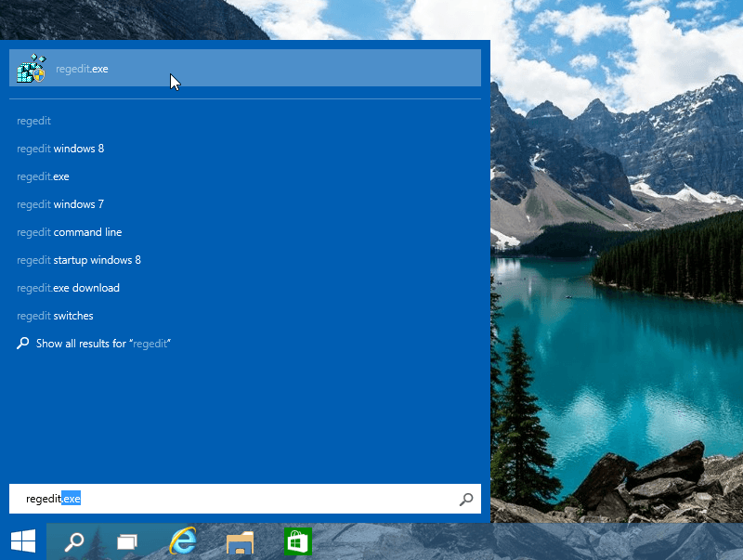743x560 pixels.
Task: Open the Windows Store taskbar icon
Action: (x=297, y=541)
